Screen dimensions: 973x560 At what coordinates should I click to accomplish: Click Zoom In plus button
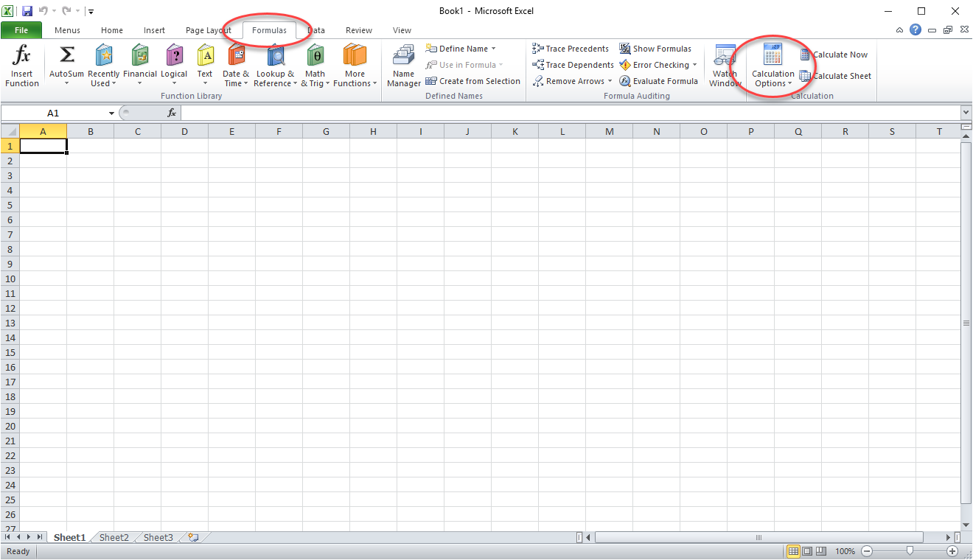pos(952,551)
